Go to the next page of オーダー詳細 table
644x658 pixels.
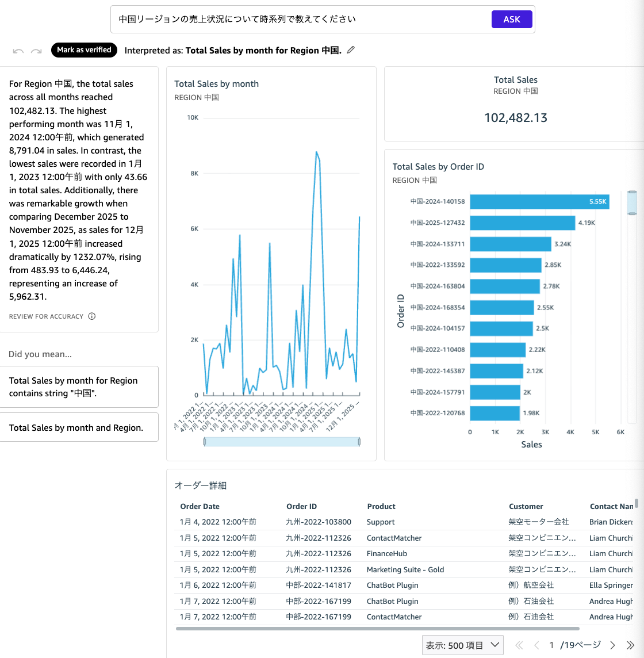click(611, 645)
